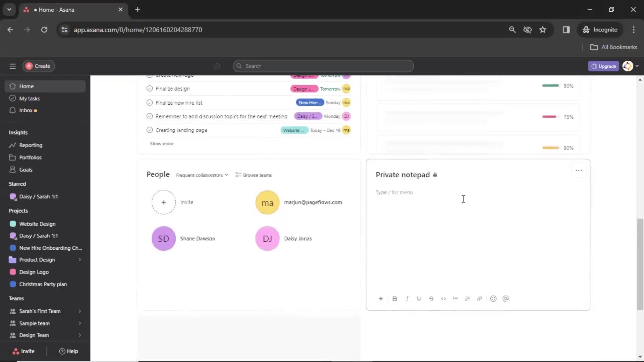Click Show more tasks in the list
Screen dimensions: 644x362
pos(161,143)
